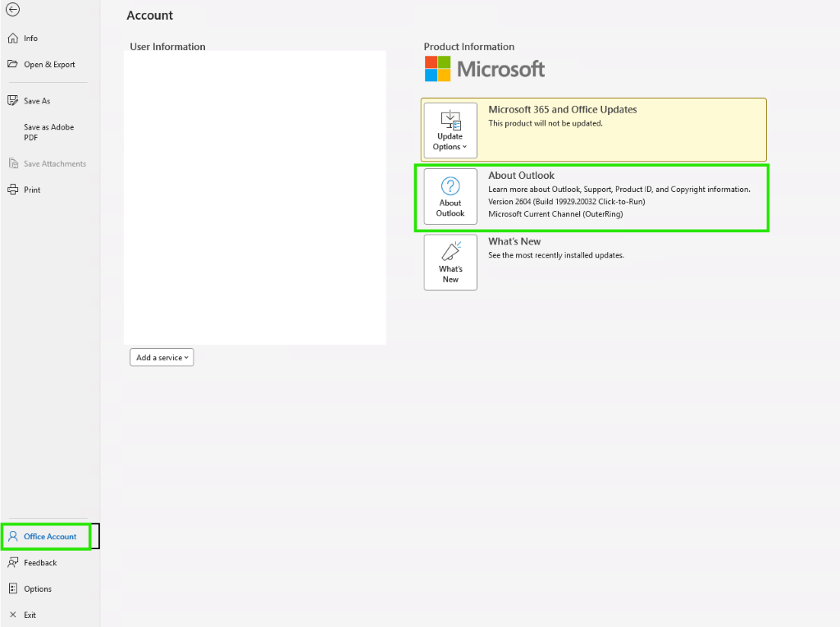The height and width of the screenshot is (627, 840).
Task: Click the Save As disk icon
Action: pos(13,100)
